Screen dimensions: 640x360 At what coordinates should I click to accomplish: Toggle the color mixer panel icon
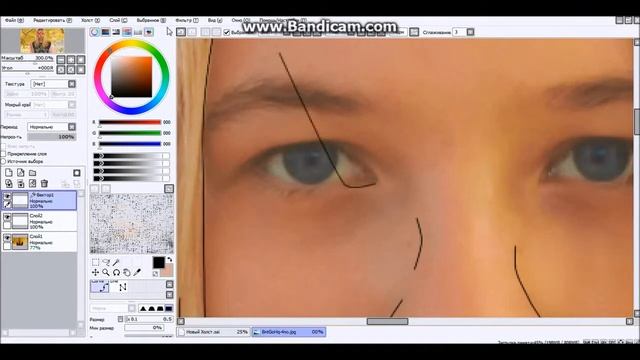[x=127, y=32]
